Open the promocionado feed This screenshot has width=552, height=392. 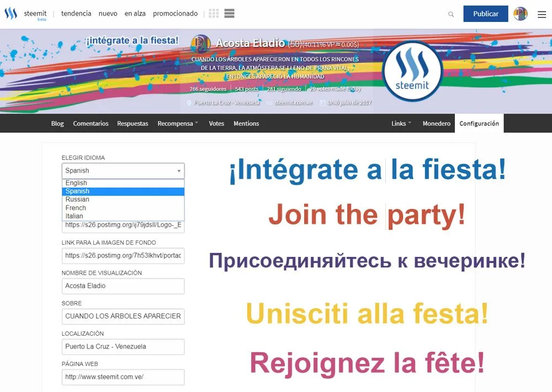(176, 13)
